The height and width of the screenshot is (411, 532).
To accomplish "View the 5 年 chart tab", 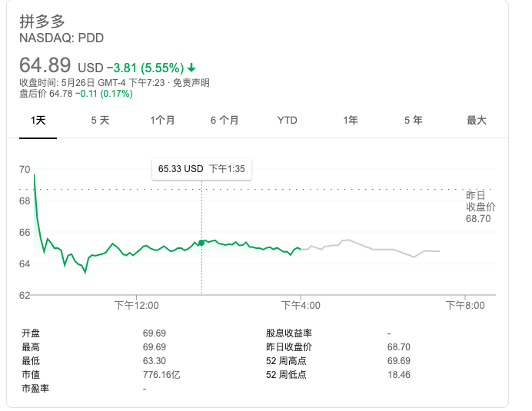I will 413,121.
